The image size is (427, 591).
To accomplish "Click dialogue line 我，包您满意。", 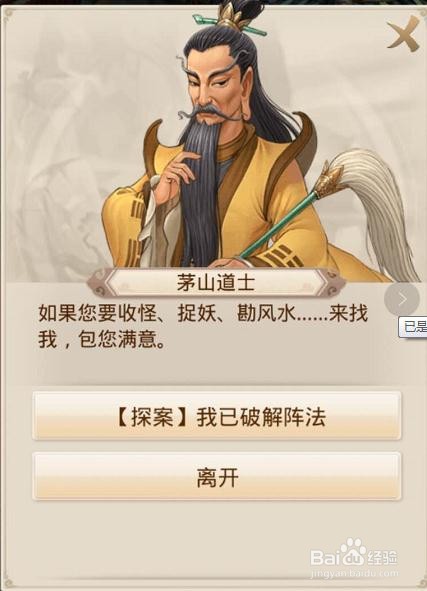I will point(101,340).
